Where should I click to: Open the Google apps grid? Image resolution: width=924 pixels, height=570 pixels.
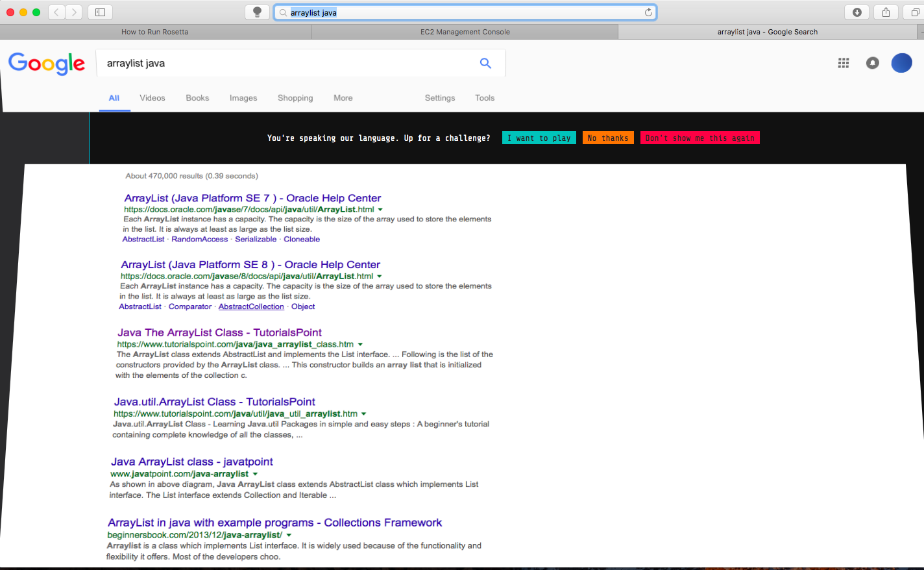[x=844, y=63]
